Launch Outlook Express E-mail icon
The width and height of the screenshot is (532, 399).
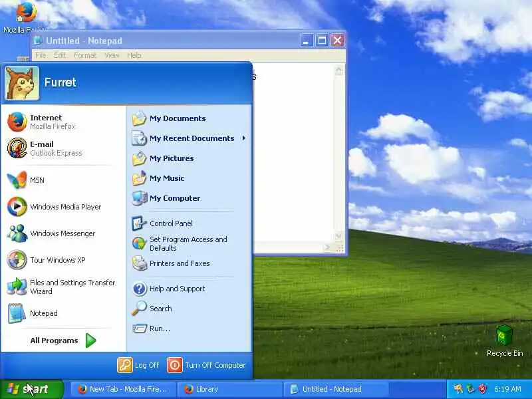pyautogui.click(x=17, y=148)
